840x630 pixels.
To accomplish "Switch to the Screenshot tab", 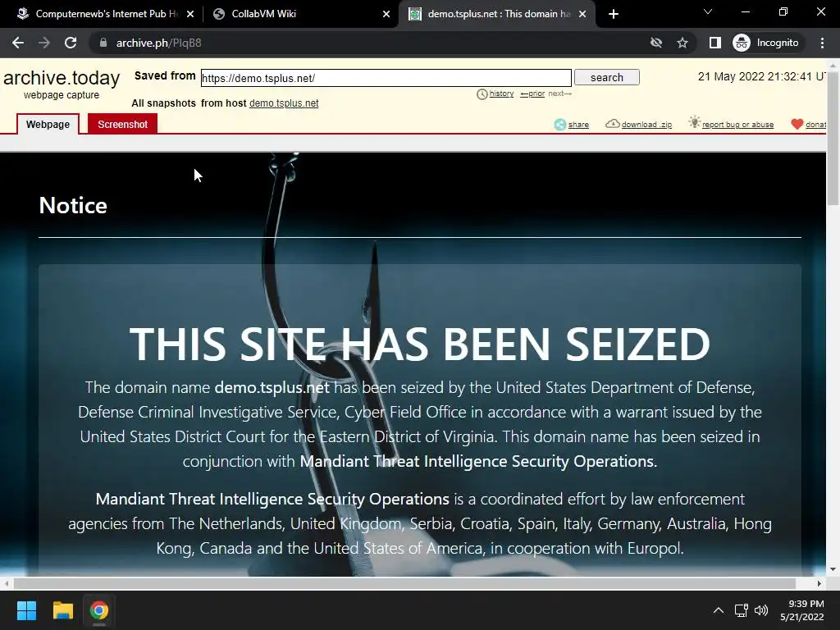I will [x=123, y=125].
